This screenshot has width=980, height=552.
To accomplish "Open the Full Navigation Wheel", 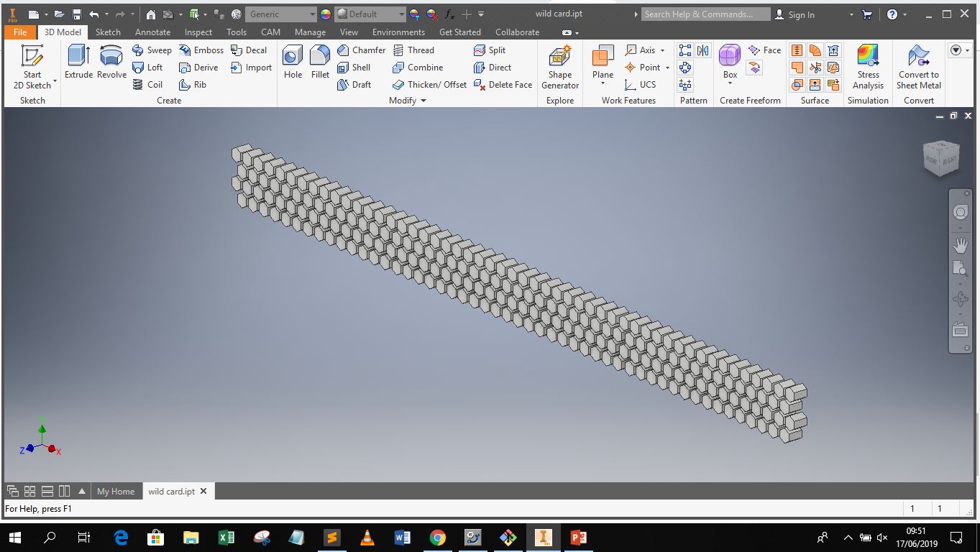I will (960, 212).
